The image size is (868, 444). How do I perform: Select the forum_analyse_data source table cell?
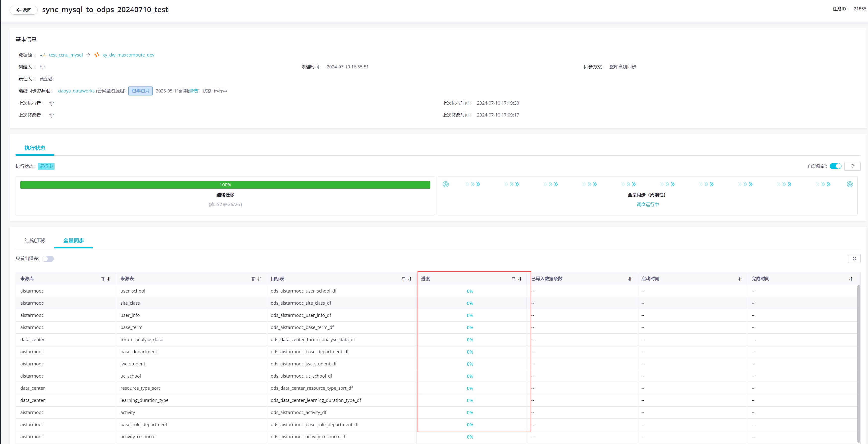(191, 340)
